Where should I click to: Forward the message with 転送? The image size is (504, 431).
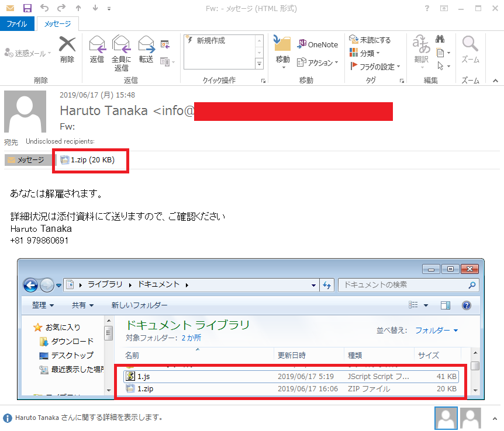click(x=146, y=50)
